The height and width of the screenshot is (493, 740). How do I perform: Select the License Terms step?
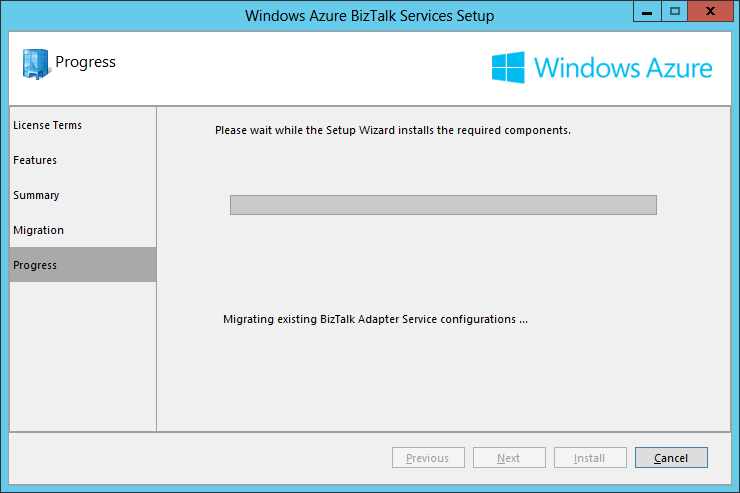(48, 125)
